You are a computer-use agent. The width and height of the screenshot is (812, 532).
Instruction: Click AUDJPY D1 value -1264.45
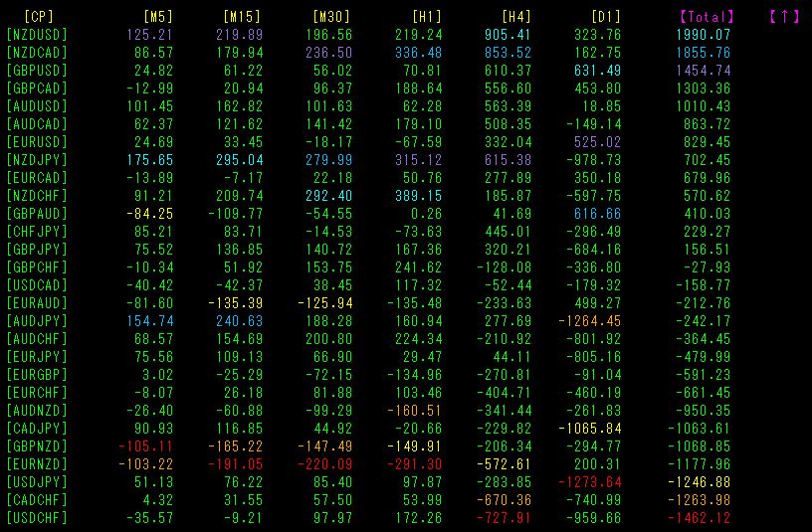pyautogui.click(x=590, y=321)
